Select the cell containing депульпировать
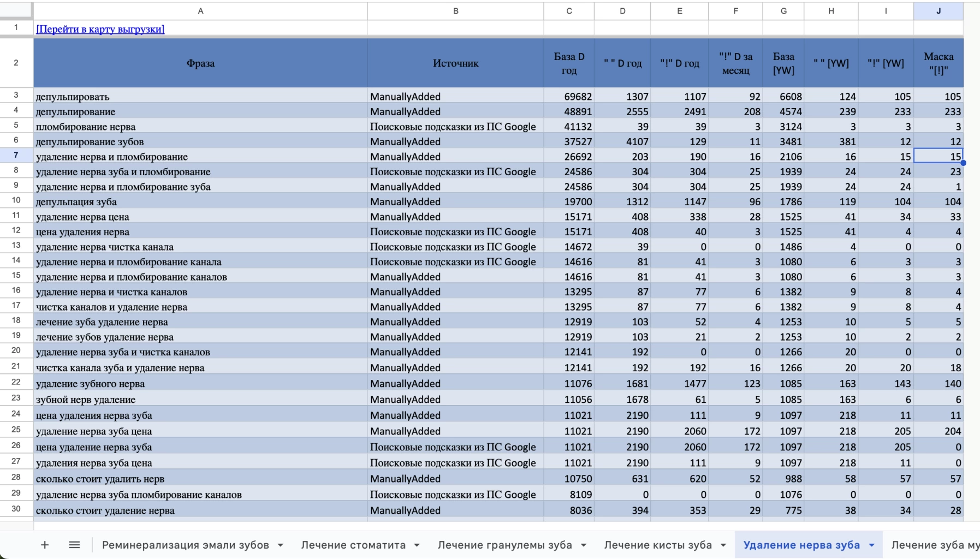Screen dimensions: 980x559 (200, 97)
